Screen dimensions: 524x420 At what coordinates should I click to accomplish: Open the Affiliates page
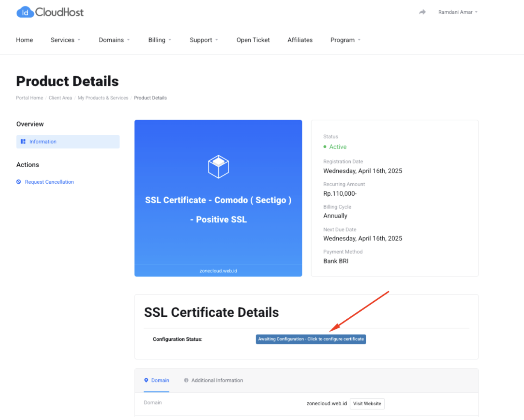point(300,40)
